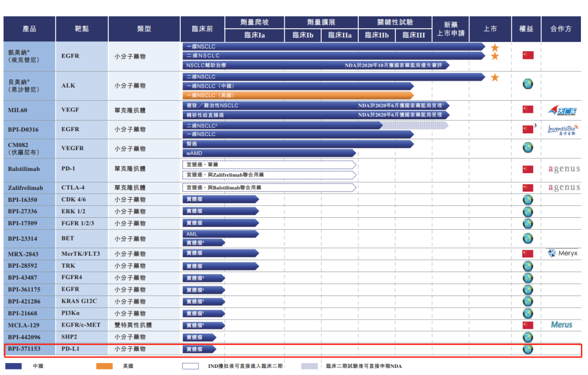Click the orange 一線NSCLC（美國） progress bar
The image size is (588, 375).
pos(298,95)
